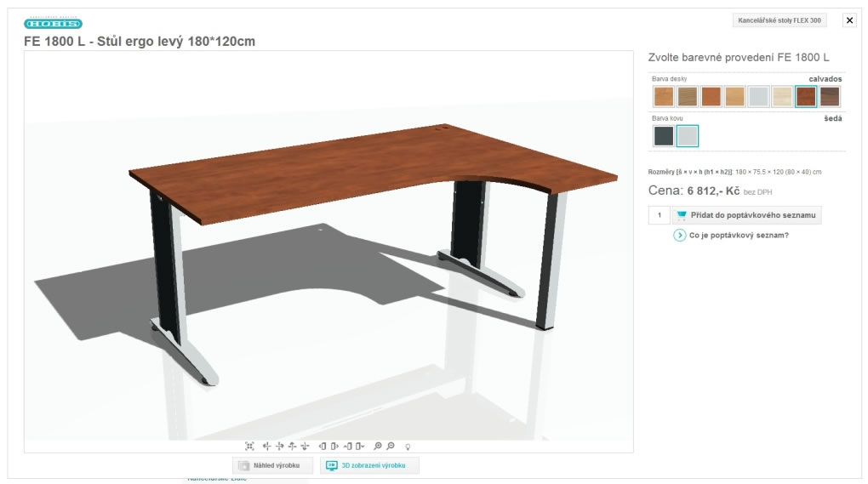Click Přidat do poptávkového seznamu button
868x484 pixels.
click(x=746, y=214)
